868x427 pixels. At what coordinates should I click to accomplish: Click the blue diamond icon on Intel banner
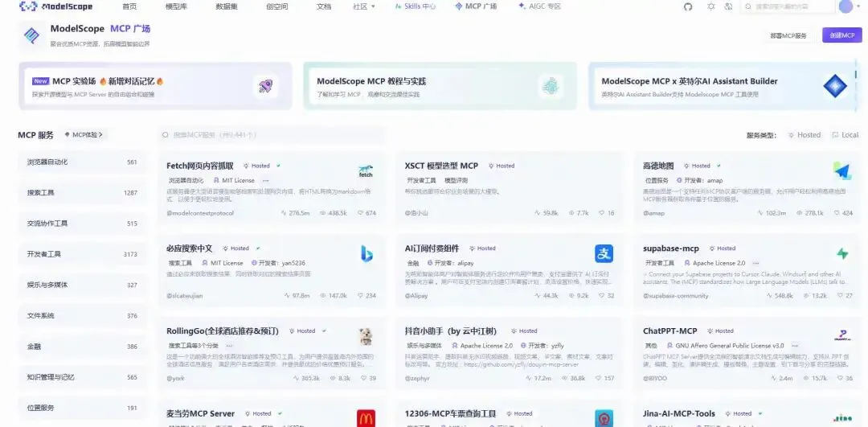835,86
